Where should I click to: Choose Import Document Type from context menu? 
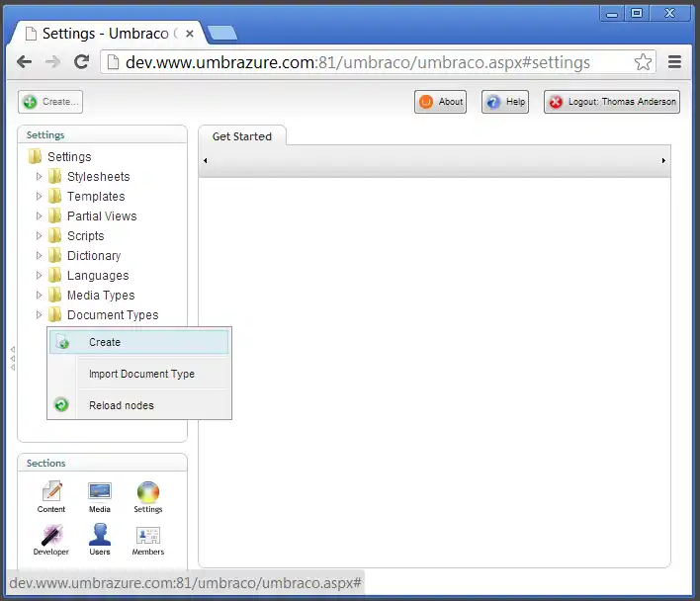[x=141, y=374]
